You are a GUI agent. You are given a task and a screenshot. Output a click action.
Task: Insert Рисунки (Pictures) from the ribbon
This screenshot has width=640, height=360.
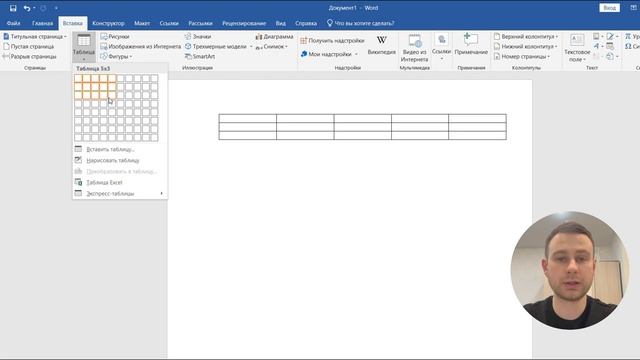point(115,36)
